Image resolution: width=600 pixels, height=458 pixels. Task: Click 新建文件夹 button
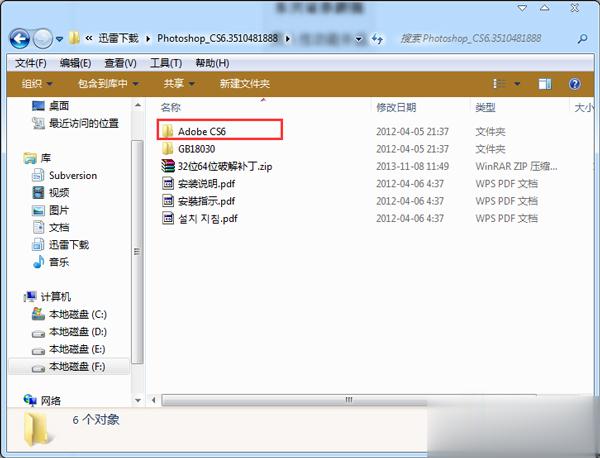pos(245,83)
